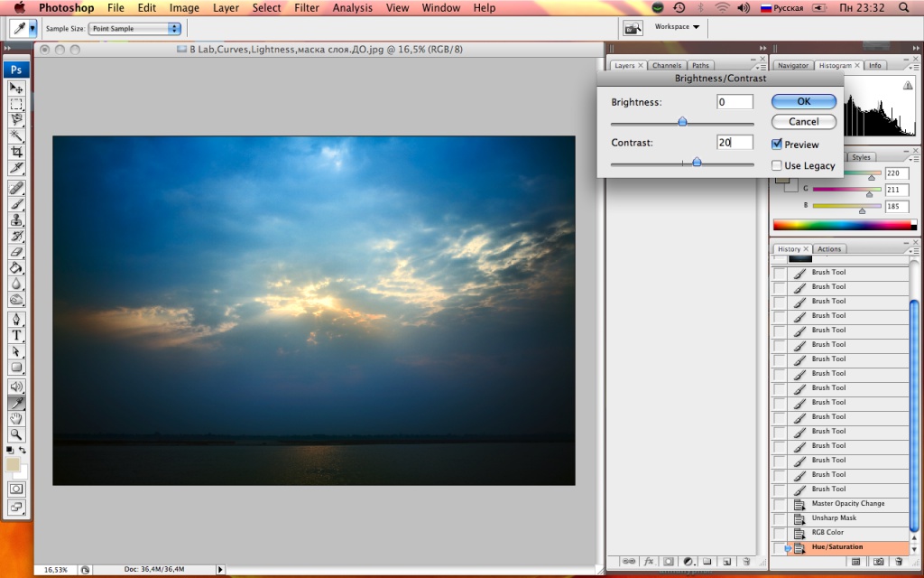Screen dimensions: 924x578
Task: Pick the Hand tool
Action: click(x=16, y=418)
